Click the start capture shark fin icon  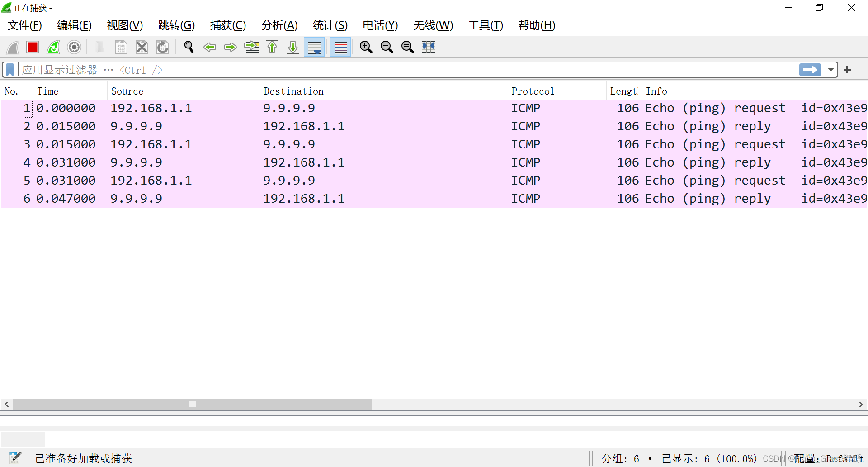pyautogui.click(x=13, y=47)
